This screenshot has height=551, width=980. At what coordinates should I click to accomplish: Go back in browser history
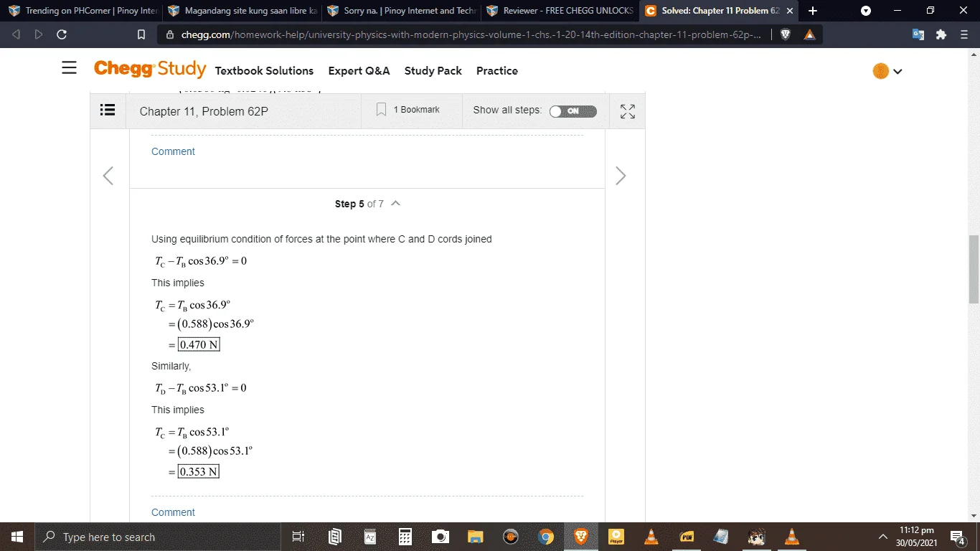pos(16,34)
